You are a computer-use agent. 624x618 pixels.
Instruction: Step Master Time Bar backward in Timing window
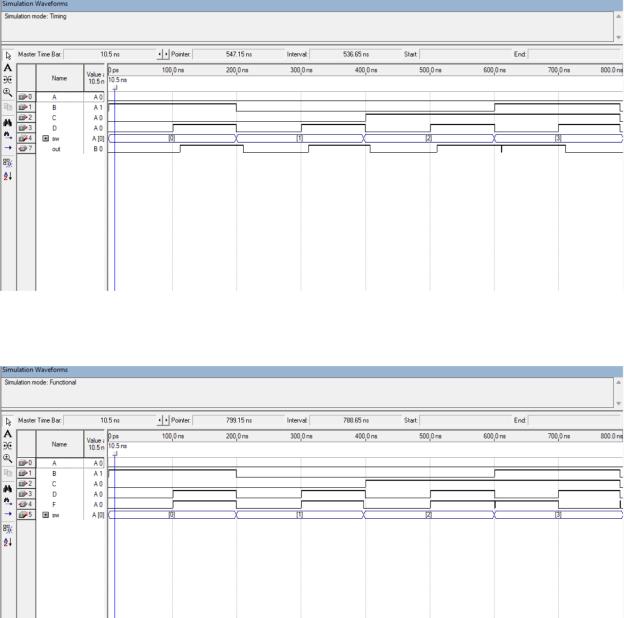[x=160, y=54]
